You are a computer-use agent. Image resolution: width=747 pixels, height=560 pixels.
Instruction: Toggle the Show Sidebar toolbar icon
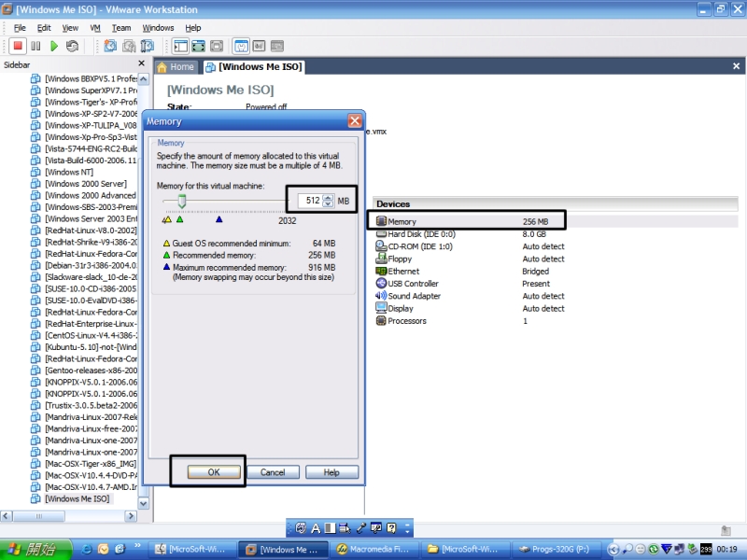pos(180,46)
